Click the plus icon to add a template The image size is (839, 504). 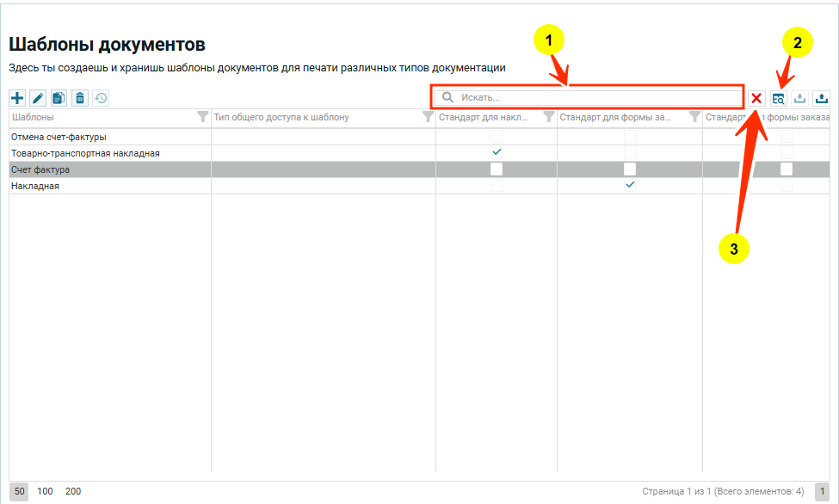point(17,98)
